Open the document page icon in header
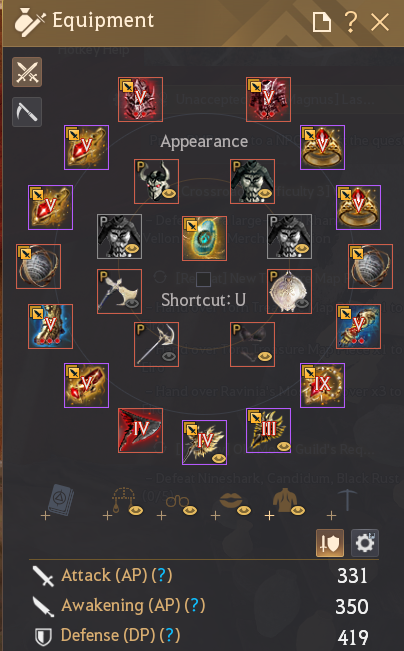Viewport: 404px width, 651px height. click(x=322, y=22)
